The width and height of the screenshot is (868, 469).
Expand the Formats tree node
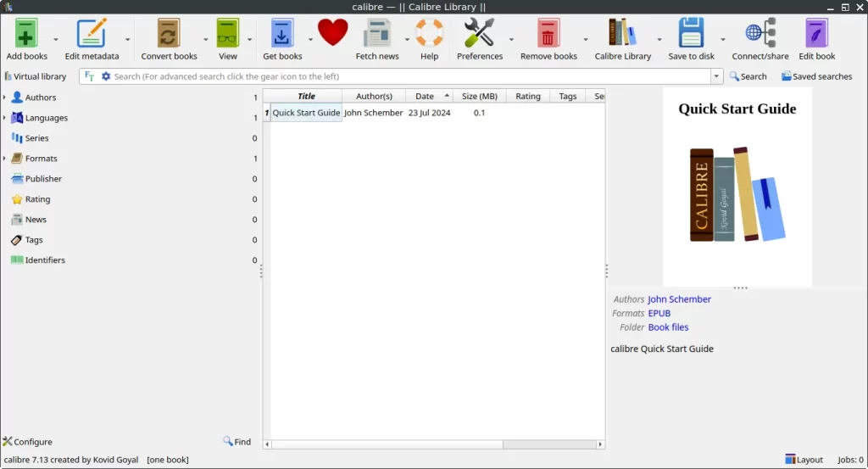[5, 159]
